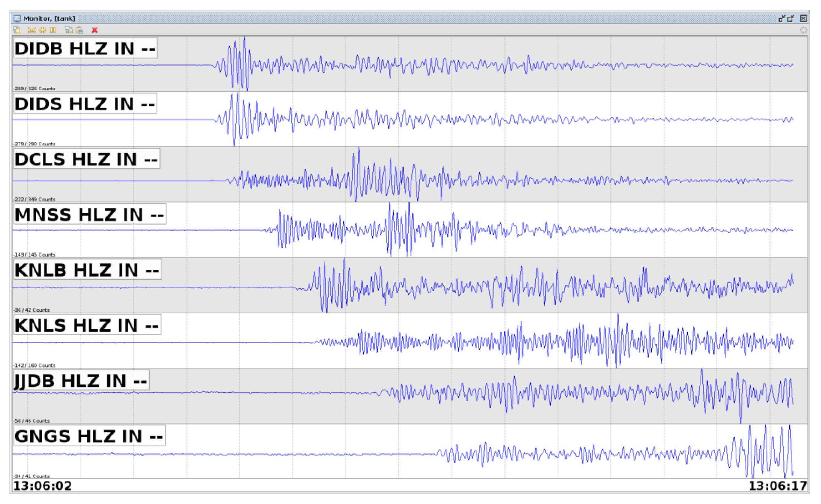Click the paste clipboard icon
This screenshot has height=504, width=821.
pos(79,30)
